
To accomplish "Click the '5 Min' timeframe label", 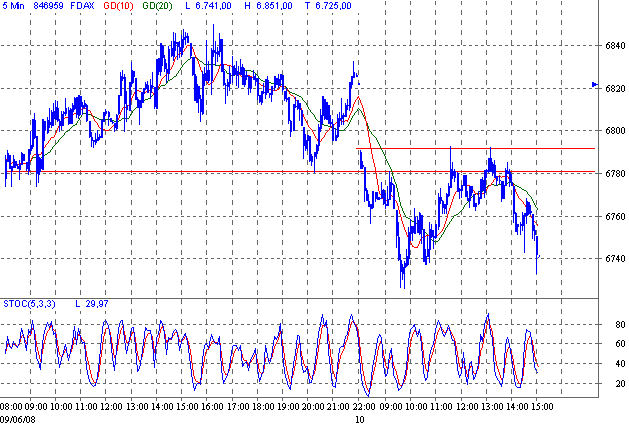I will click(x=13, y=6).
